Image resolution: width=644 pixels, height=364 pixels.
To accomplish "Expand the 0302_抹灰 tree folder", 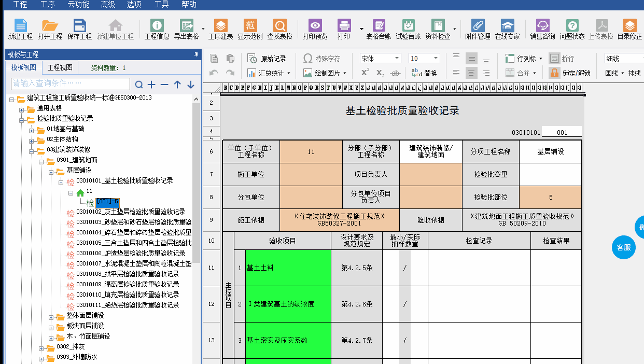I will point(41,347).
